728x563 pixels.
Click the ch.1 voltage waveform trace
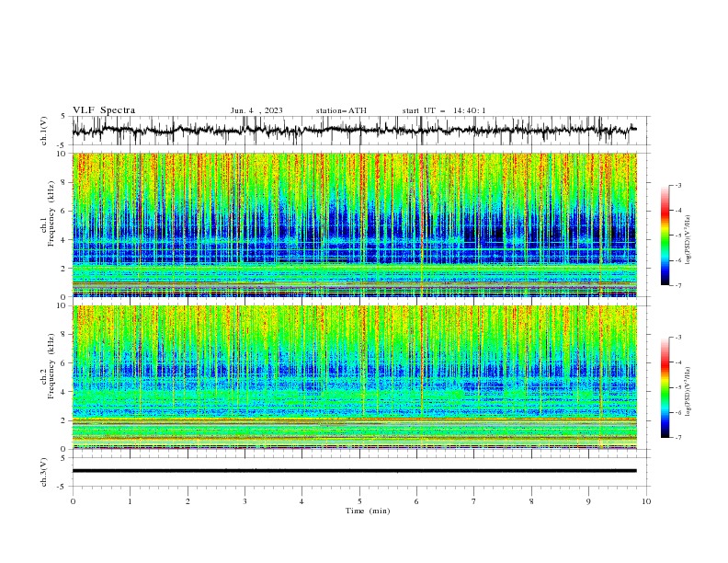pos(354,130)
